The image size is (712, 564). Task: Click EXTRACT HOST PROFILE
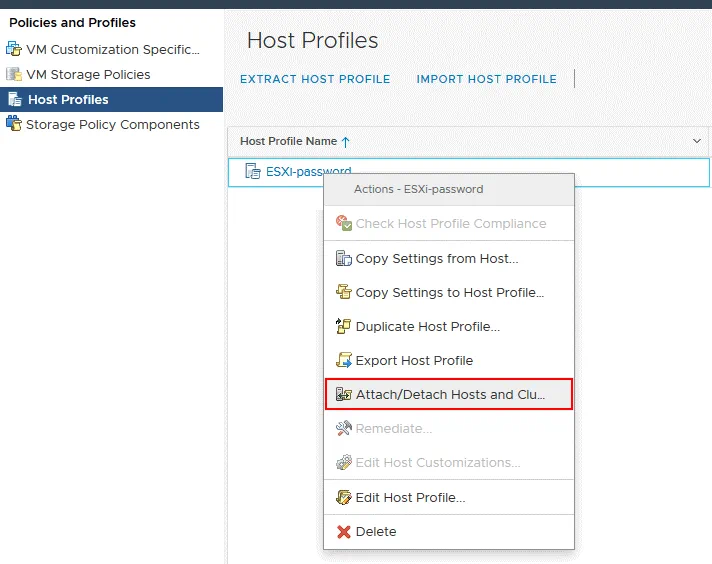pyautogui.click(x=315, y=79)
